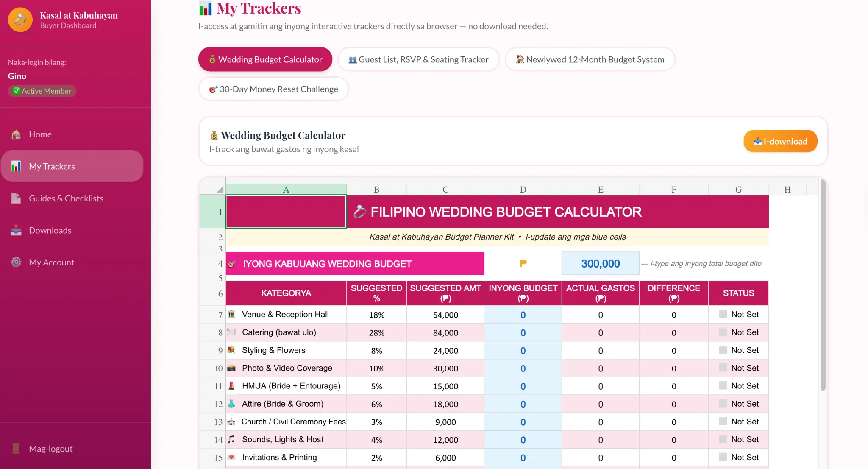The width and height of the screenshot is (868, 469).
Task: Click the I-download button
Action: pos(780,141)
